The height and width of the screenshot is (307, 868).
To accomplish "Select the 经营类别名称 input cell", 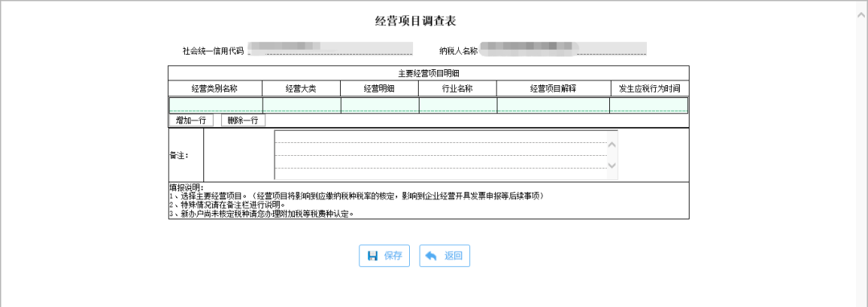I will click(216, 105).
